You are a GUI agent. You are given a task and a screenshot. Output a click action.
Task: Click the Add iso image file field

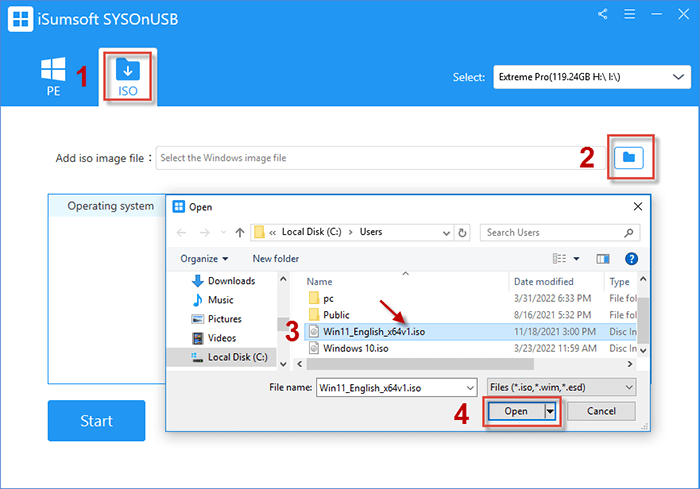coord(380,158)
